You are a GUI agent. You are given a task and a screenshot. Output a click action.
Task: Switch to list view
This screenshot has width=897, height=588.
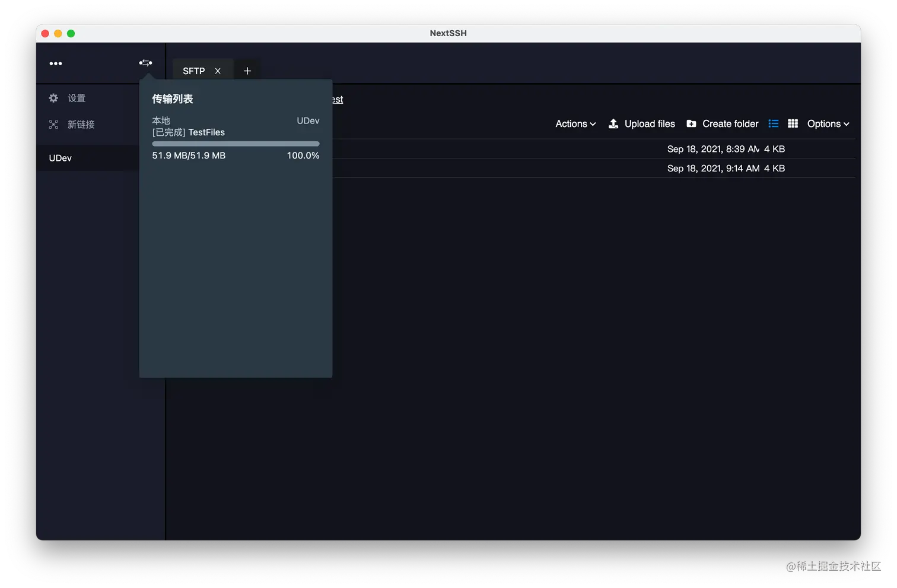tap(773, 123)
